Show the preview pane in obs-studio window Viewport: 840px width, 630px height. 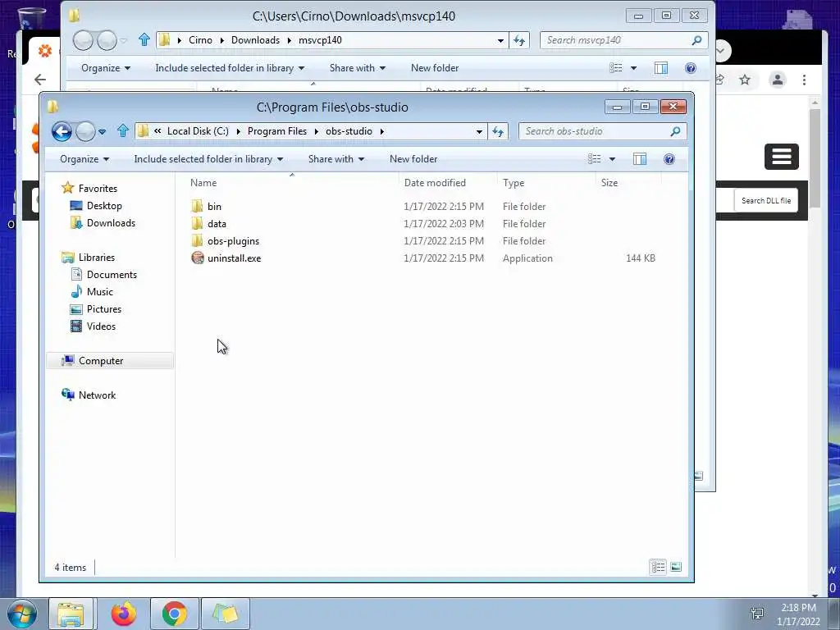pos(640,159)
